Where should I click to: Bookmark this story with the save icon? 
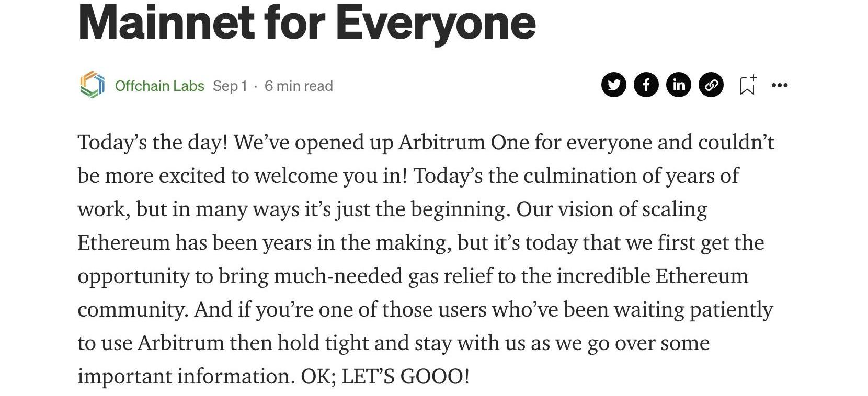pos(748,85)
